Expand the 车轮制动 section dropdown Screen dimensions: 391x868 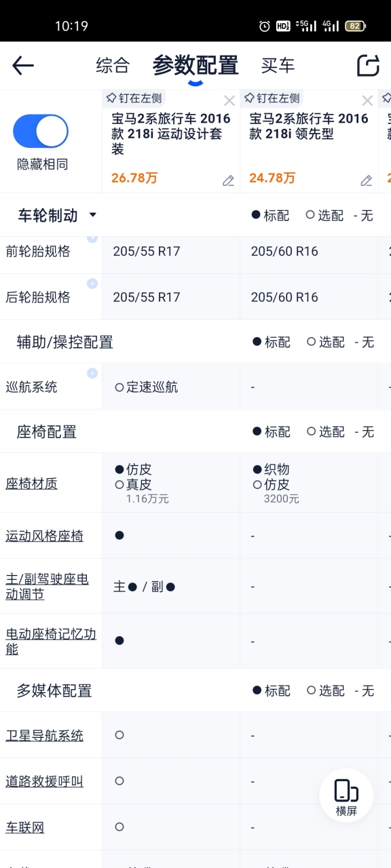tap(93, 215)
